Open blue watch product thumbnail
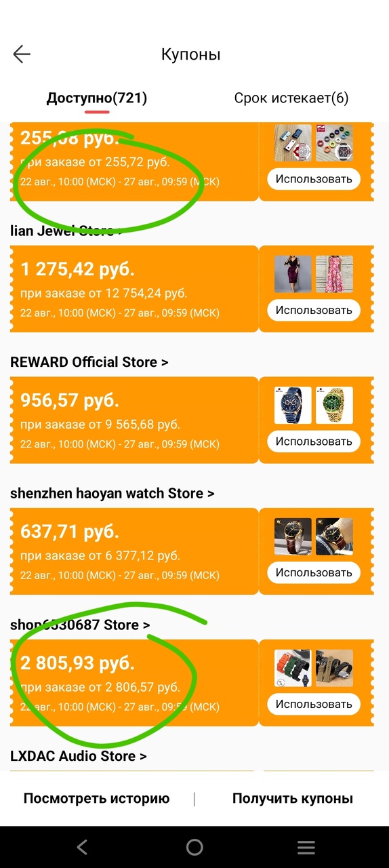389x868 pixels. tap(293, 406)
